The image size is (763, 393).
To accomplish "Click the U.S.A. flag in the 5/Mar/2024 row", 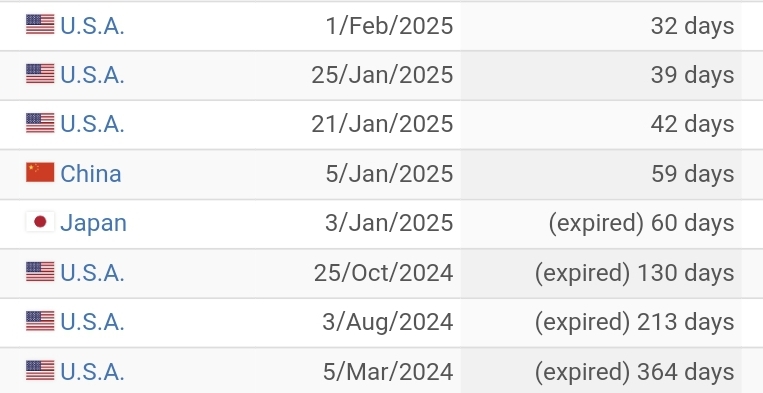I will click(40, 371).
